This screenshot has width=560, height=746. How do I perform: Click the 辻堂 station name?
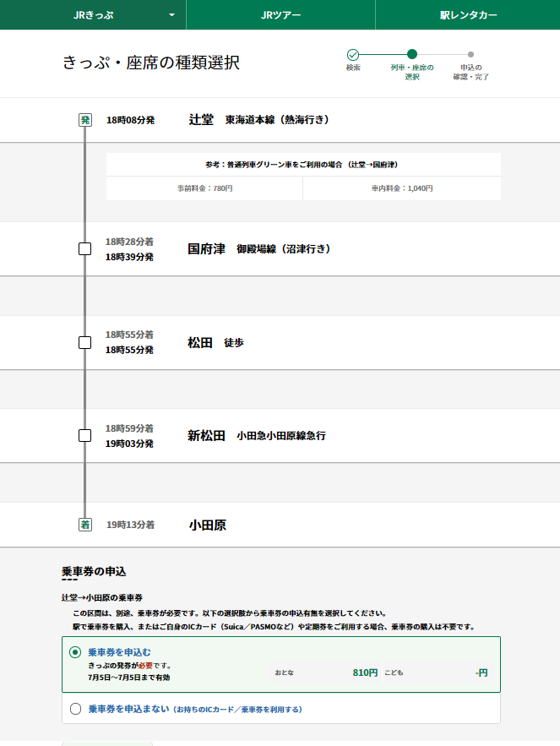[201, 120]
